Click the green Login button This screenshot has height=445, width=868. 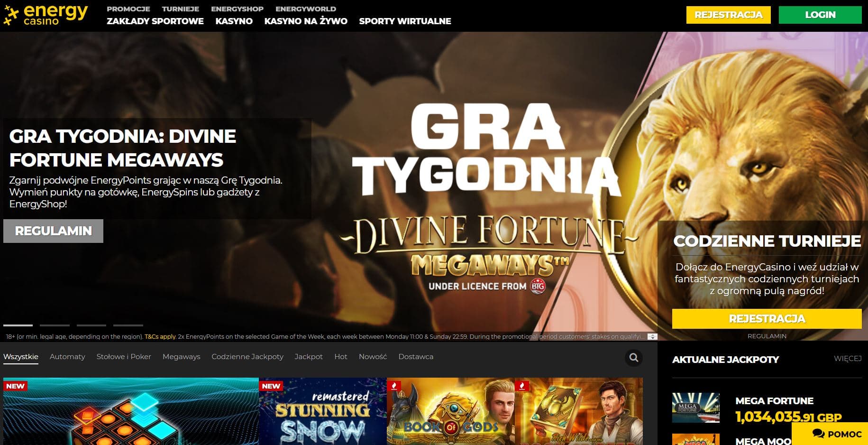[x=820, y=15]
